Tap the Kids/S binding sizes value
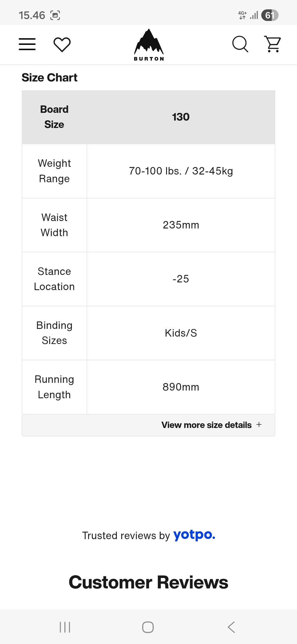 (x=181, y=333)
